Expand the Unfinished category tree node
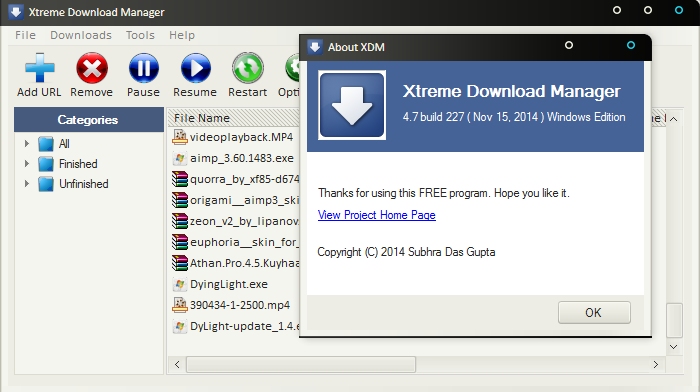The height and width of the screenshot is (392, 700). (27, 184)
